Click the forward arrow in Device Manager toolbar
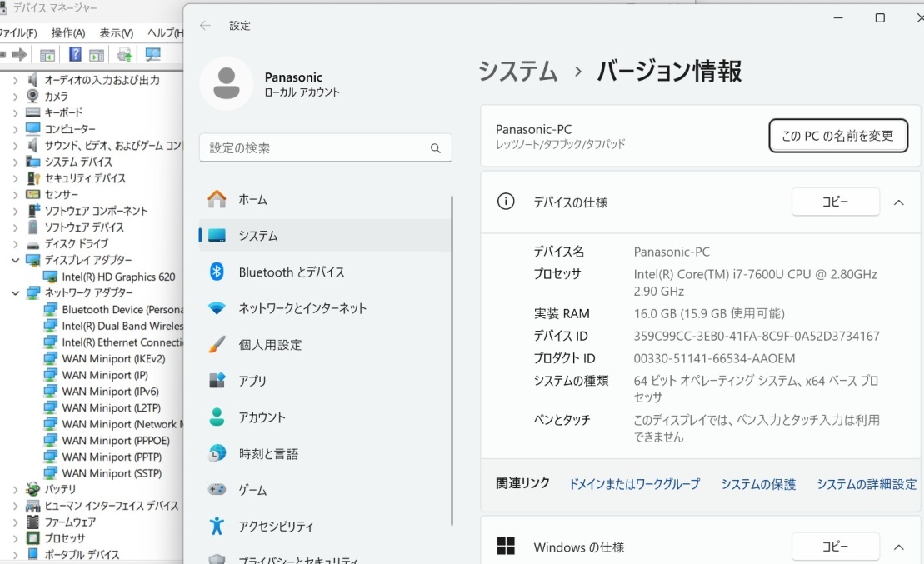 [x=19, y=55]
